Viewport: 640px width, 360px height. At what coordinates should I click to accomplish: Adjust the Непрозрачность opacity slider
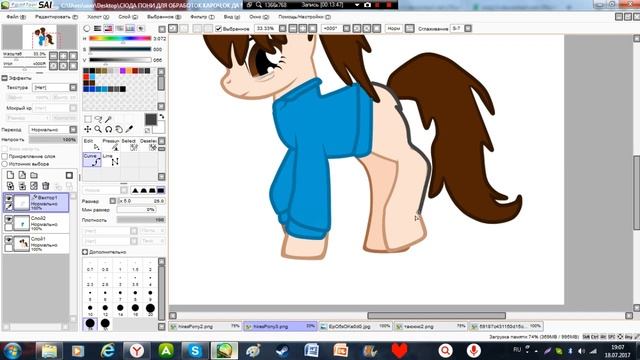click(53, 140)
